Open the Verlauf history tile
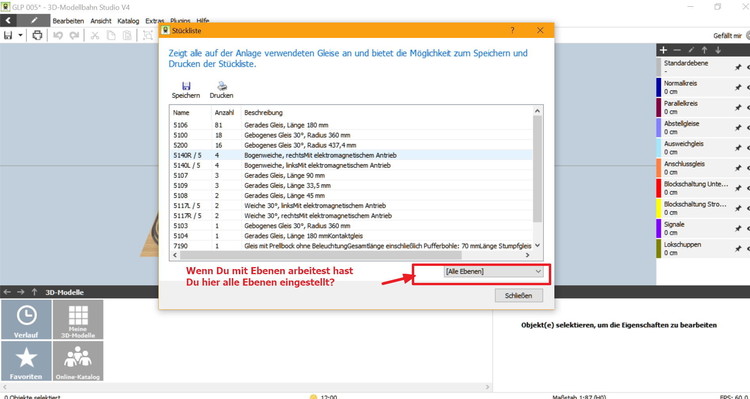The image size is (750, 399). pyautogui.click(x=26, y=320)
